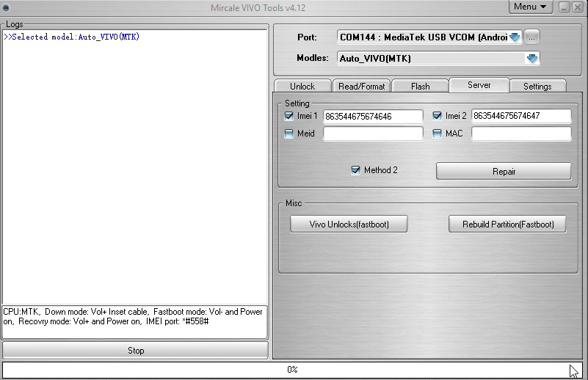This screenshot has width=588, height=380.
Task: Focus the Meid text field
Action: [373, 134]
